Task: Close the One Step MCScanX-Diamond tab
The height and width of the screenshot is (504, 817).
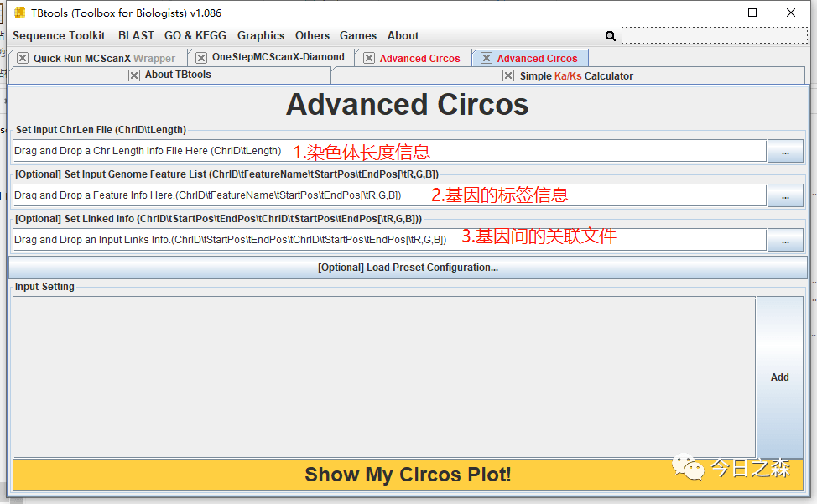Action: (201, 57)
